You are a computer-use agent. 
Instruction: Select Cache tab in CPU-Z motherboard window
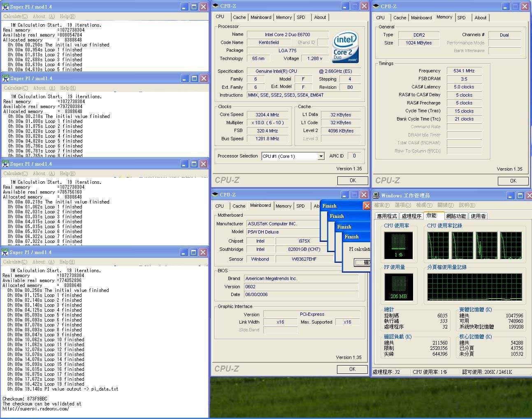pyautogui.click(x=239, y=206)
